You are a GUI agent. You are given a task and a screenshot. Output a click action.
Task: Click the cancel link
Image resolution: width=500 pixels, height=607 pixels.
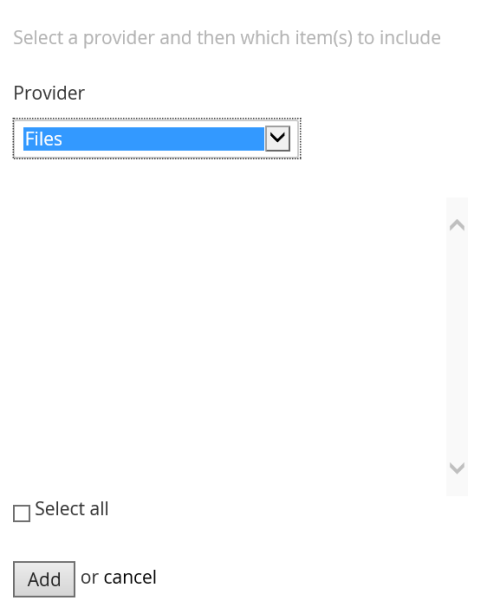coord(130,577)
